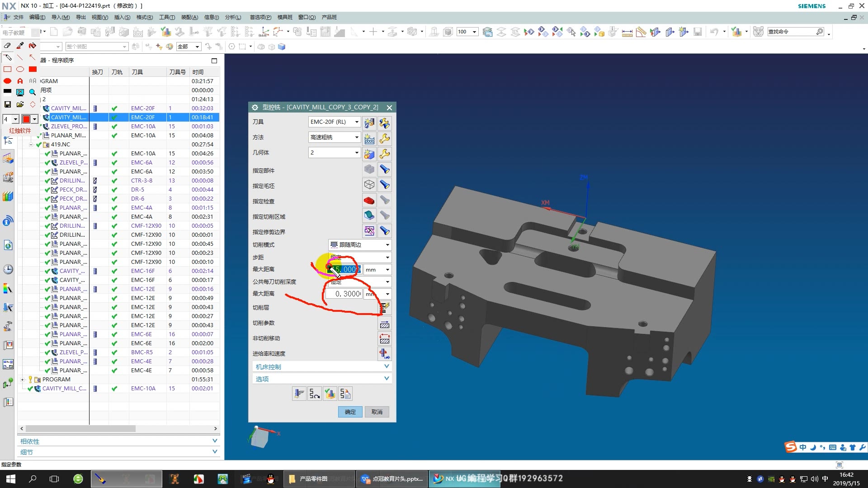Screen dimensions: 868x488
Task: Select the filled red rectangle annotation tool
Action: [x=33, y=69]
